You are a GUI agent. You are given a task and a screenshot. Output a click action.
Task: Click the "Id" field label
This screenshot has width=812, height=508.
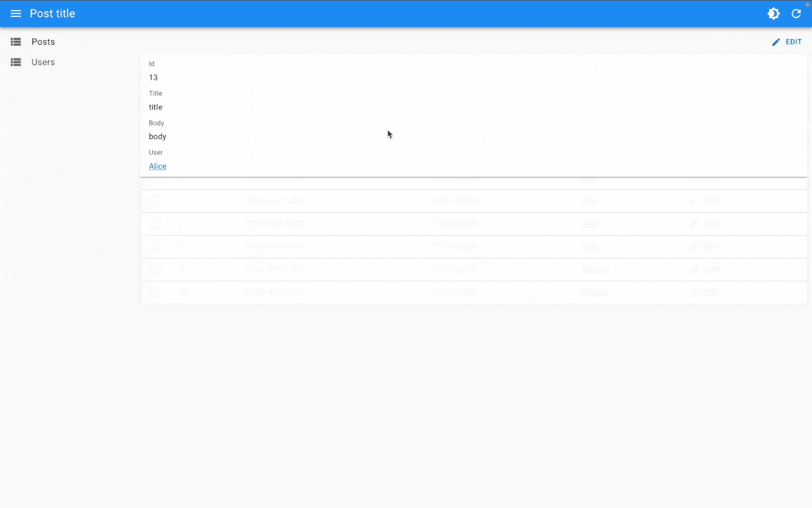(x=152, y=64)
